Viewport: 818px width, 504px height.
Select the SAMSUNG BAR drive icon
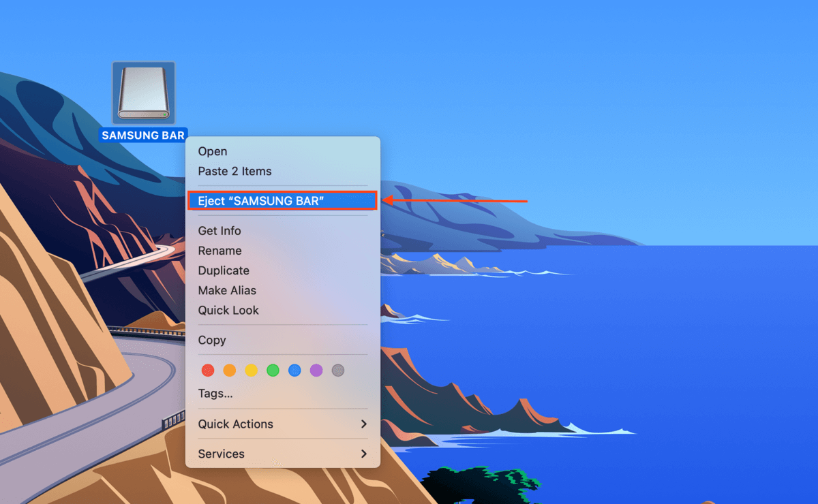pos(144,93)
